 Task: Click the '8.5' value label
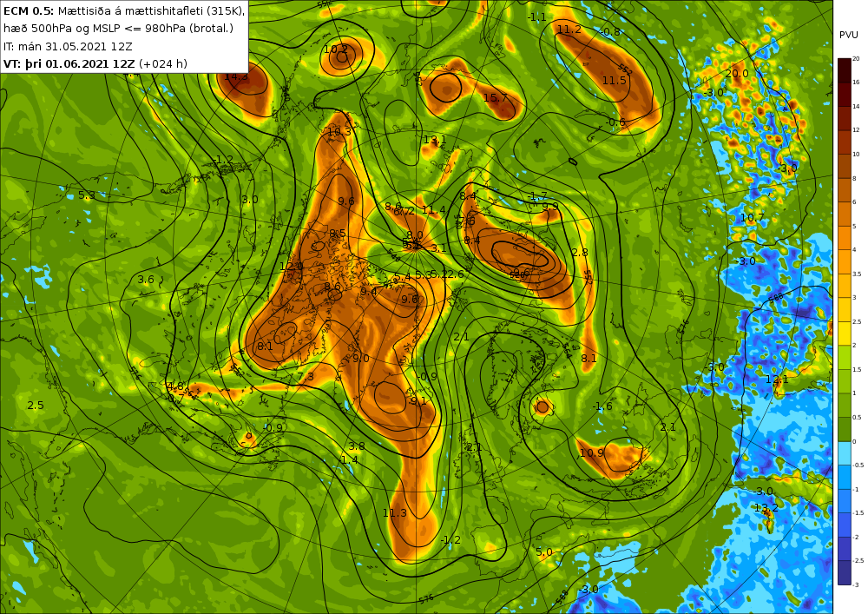337,234
